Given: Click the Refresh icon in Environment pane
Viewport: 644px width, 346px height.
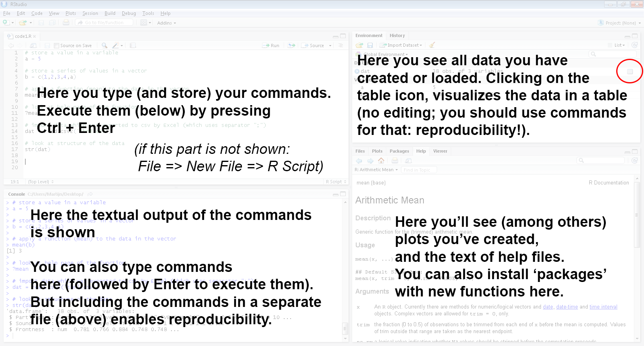Looking at the screenshot, I should click(635, 45).
